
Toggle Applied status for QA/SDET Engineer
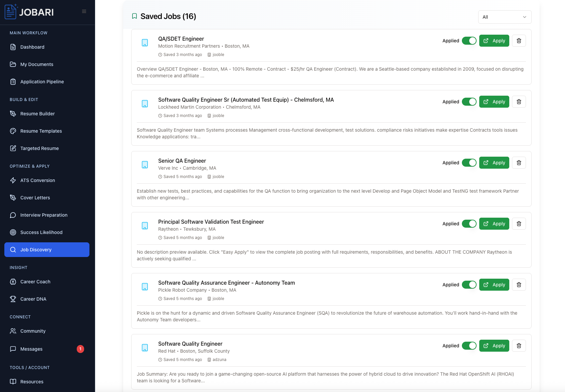coord(469,40)
